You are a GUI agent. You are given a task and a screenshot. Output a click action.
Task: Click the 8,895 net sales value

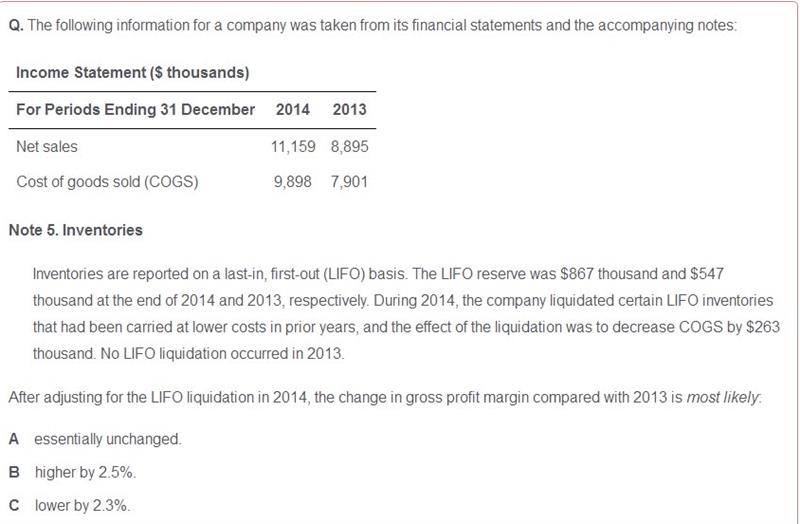pos(349,147)
